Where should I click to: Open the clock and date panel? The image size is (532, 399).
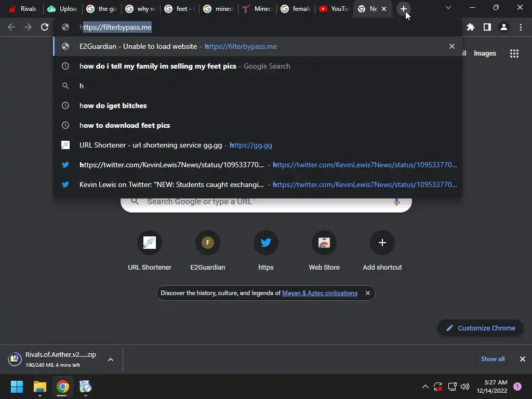tap(492, 387)
